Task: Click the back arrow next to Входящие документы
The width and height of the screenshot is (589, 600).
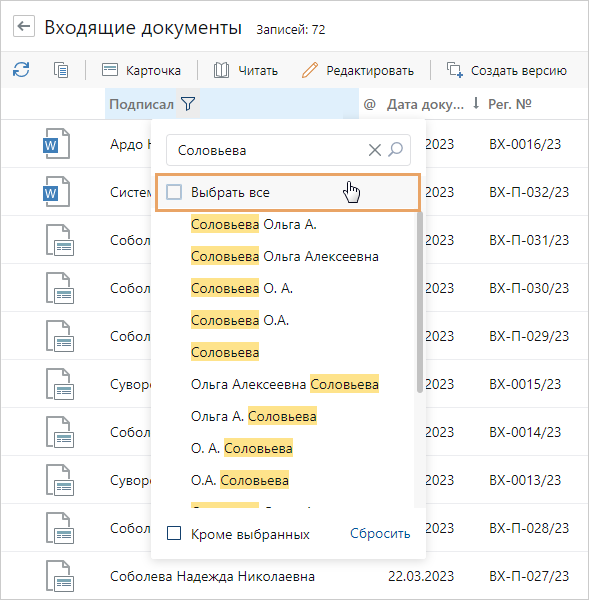Action: click(x=24, y=26)
